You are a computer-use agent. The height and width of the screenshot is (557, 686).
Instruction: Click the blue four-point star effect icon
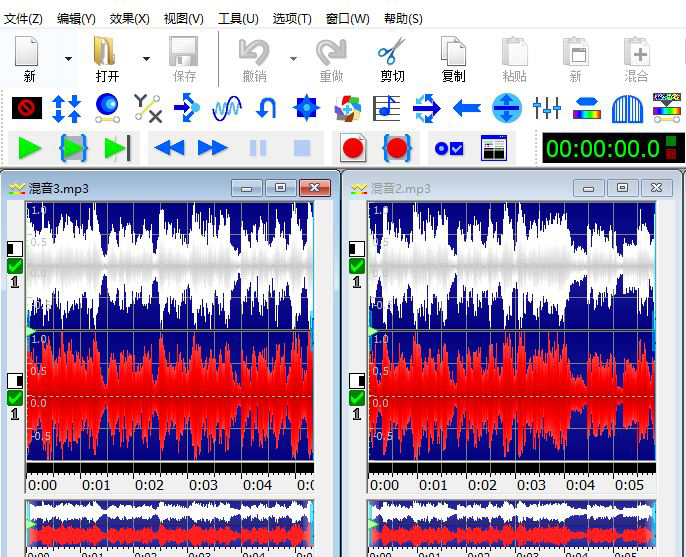306,108
